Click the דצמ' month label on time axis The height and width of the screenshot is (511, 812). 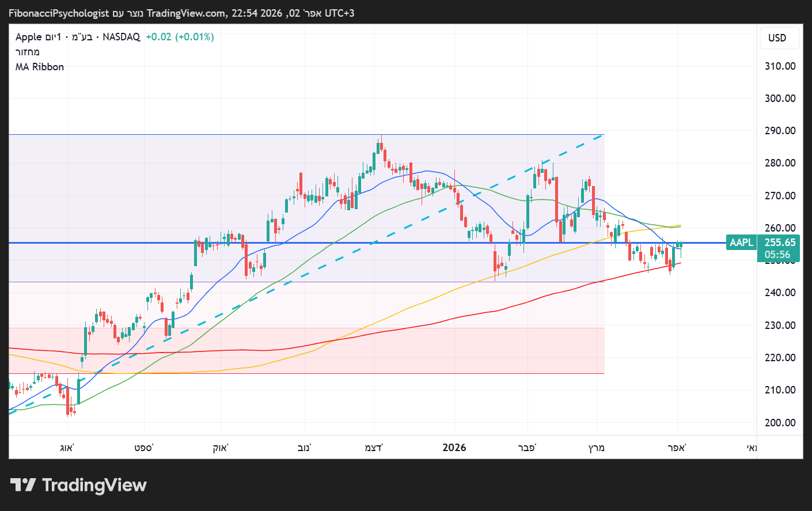tap(374, 448)
